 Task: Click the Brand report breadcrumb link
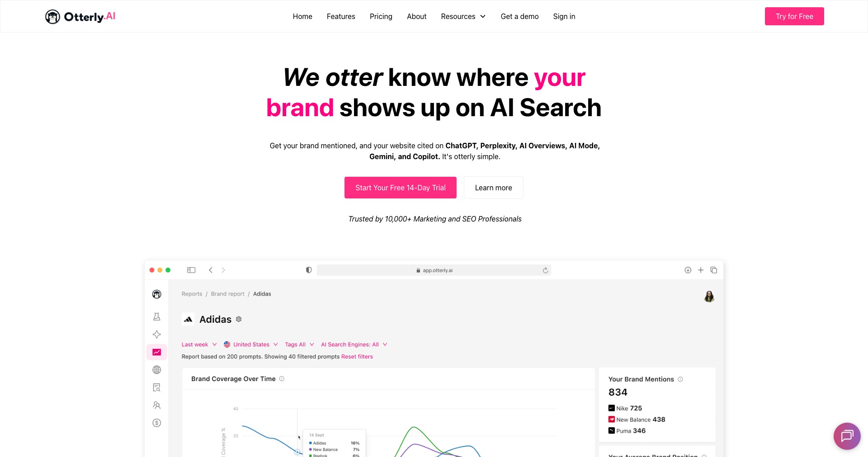tap(227, 294)
